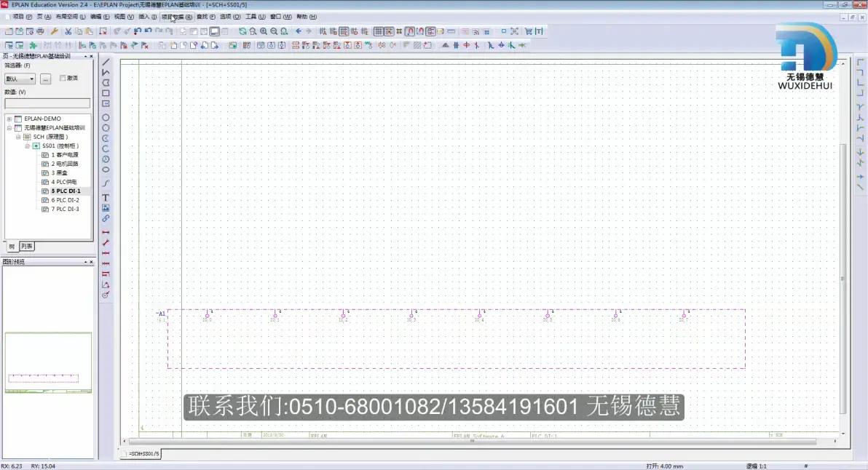
Task: Open the 帮助 (H) menu
Action: tap(306, 17)
